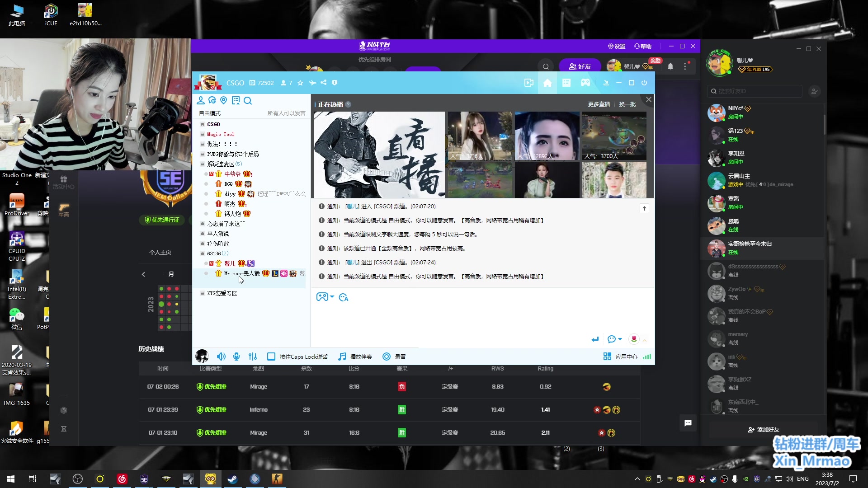Open the chat sessions tab icon

coord(212,100)
